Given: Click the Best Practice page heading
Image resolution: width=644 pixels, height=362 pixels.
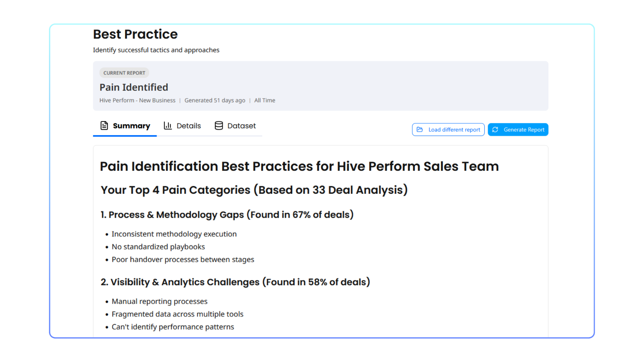Looking at the screenshot, I should point(135,34).
